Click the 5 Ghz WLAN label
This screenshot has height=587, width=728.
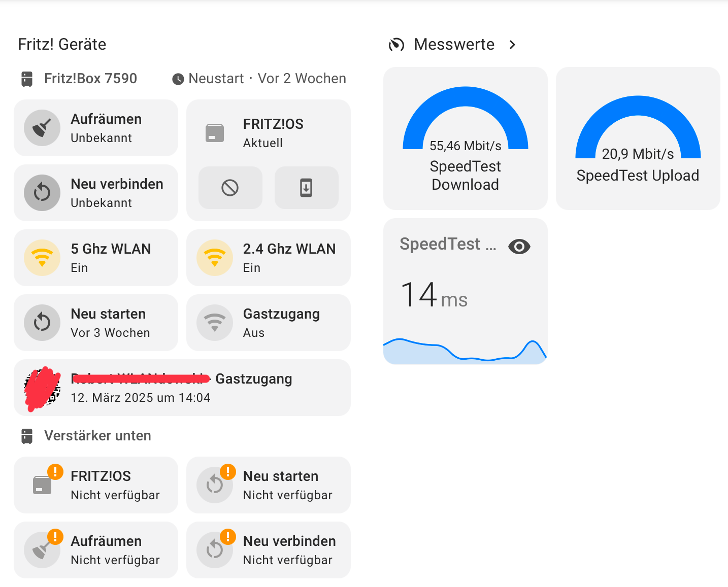point(111,249)
